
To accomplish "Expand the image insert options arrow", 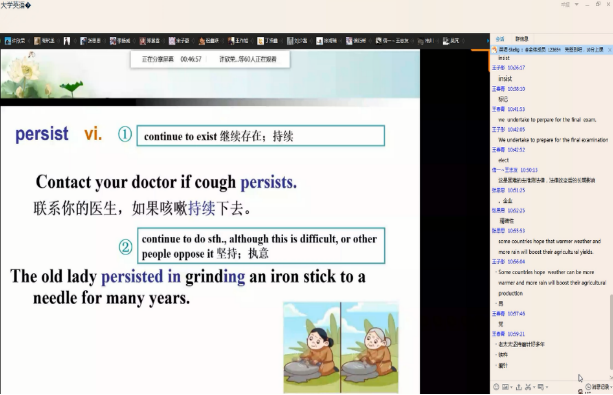I will (511, 387).
